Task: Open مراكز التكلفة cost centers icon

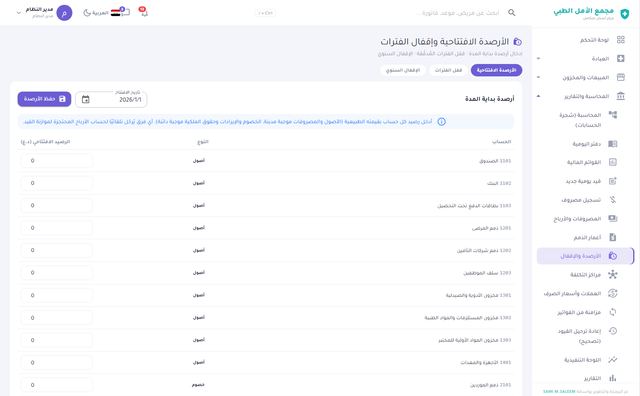Action: [613, 274]
